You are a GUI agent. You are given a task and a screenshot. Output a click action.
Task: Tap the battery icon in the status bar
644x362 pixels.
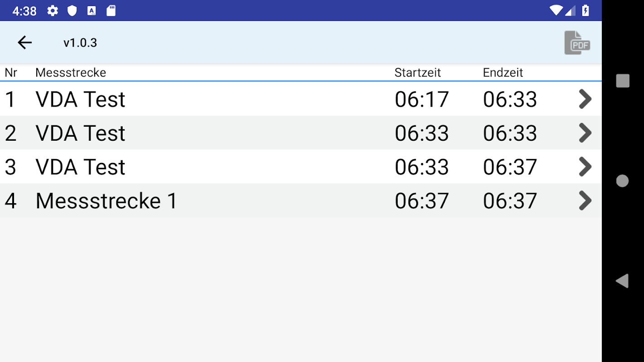click(x=586, y=11)
